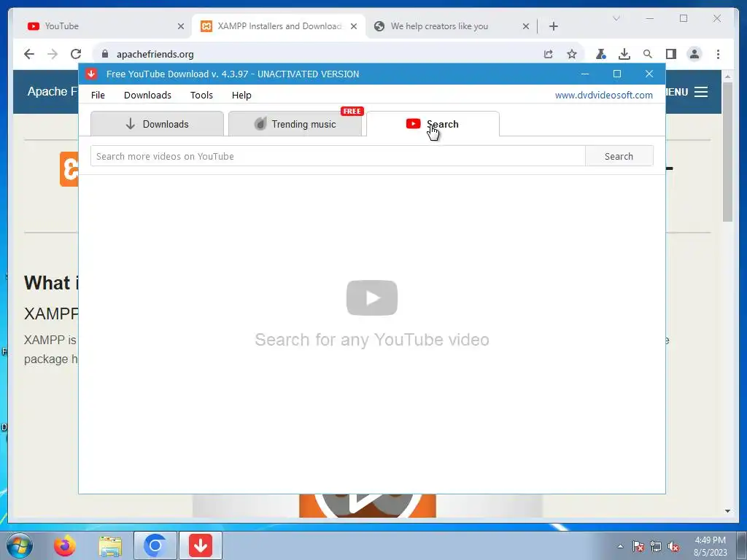747x560 pixels.
Task: Click the Search button beside the search field
Action: pyautogui.click(x=619, y=156)
